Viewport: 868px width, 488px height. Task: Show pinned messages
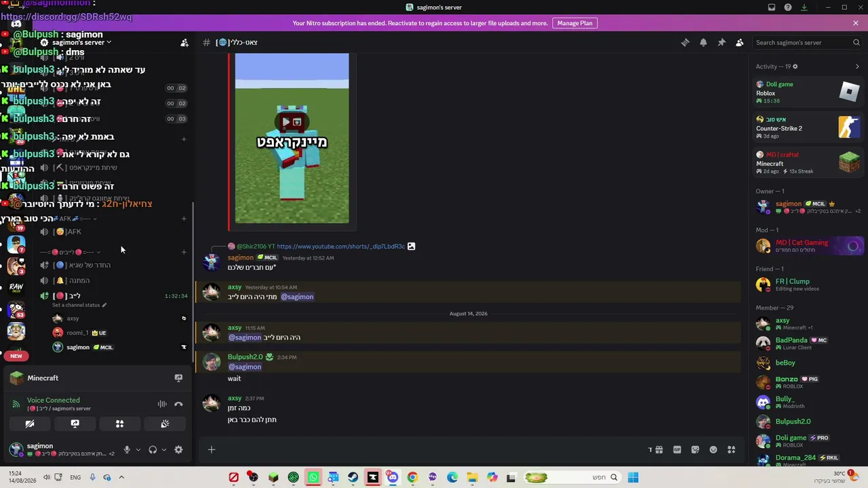[x=722, y=42]
